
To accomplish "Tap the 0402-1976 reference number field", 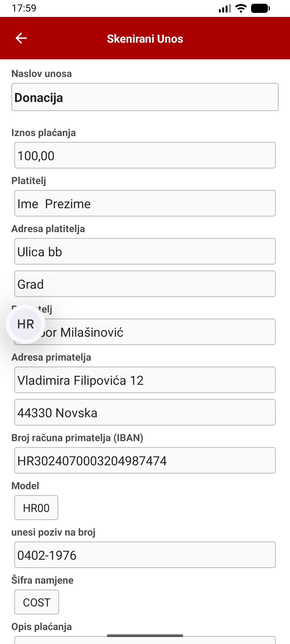I will coord(145,555).
